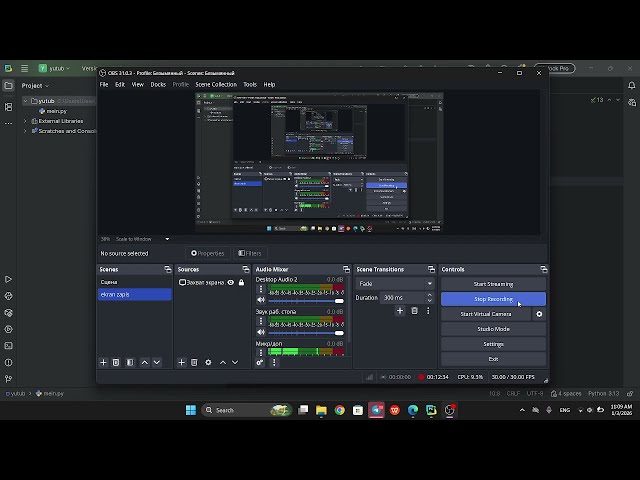Open OBS Scene Collection menu
This screenshot has width=640, height=480.
(216, 84)
